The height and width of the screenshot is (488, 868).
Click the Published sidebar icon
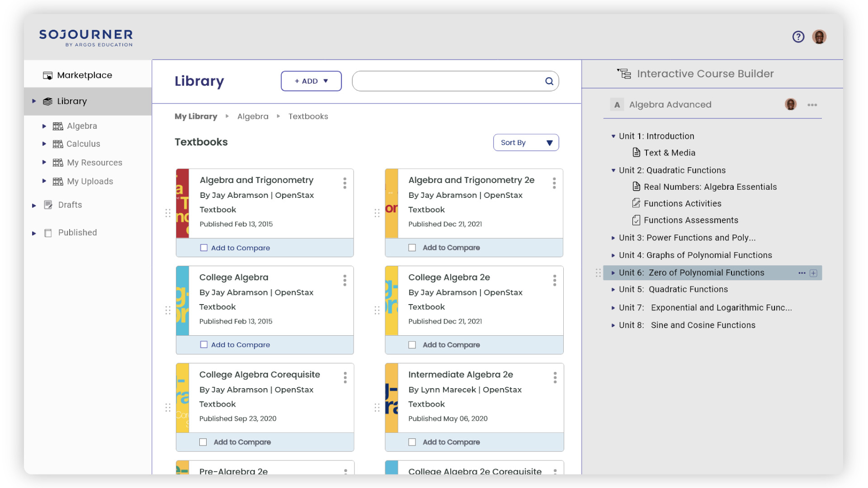pyautogui.click(x=48, y=233)
